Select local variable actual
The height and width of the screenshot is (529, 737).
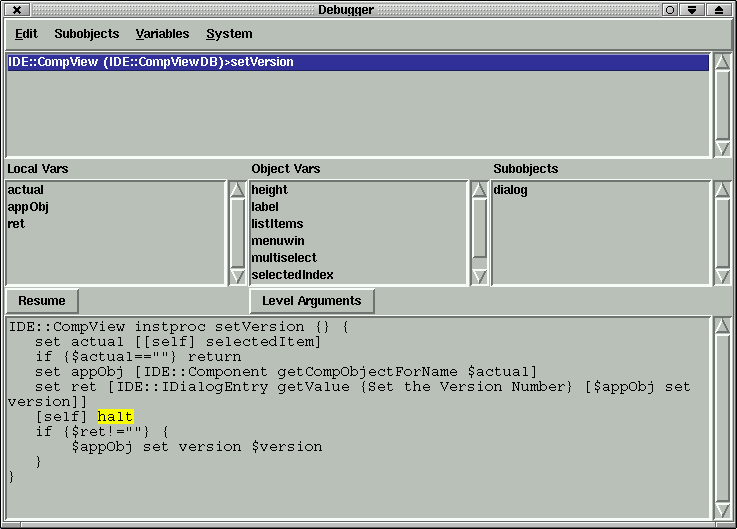coord(26,190)
